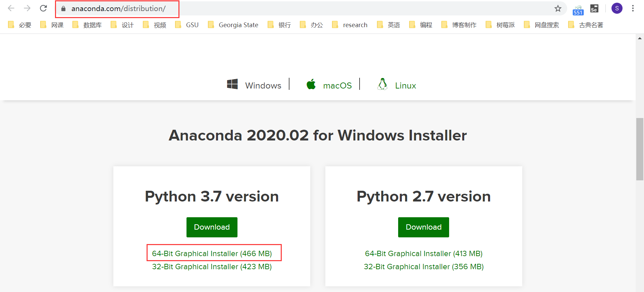Click the extension icon showing 551 badge
The image size is (644, 292).
(x=578, y=10)
